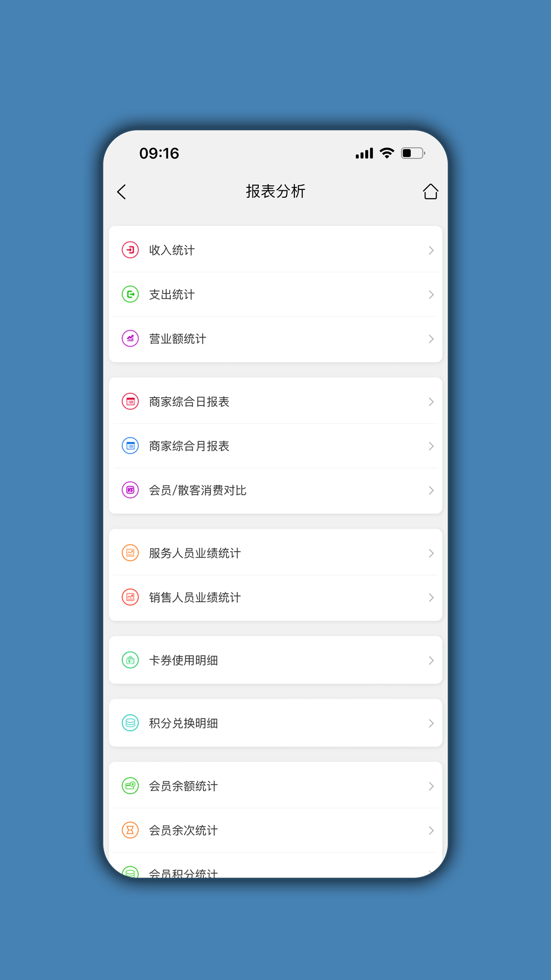Open 商家综合日报表 using its red report icon
This screenshot has height=980, width=551.
point(130,401)
